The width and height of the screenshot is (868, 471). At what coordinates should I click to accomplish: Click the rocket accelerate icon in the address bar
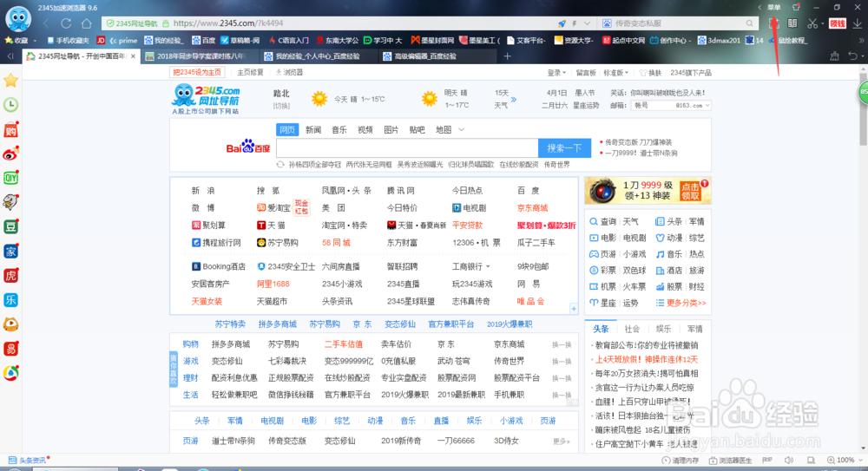pyautogui.click(x=562, y=23)
